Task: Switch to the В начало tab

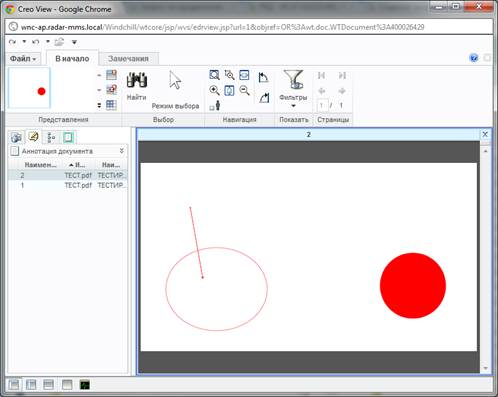Action: [72, 59]
